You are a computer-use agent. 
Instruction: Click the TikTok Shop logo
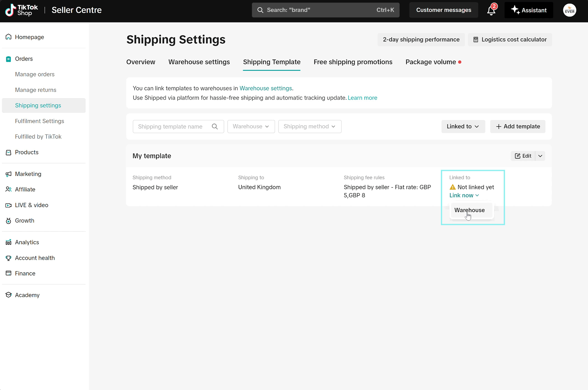(21, 10)
